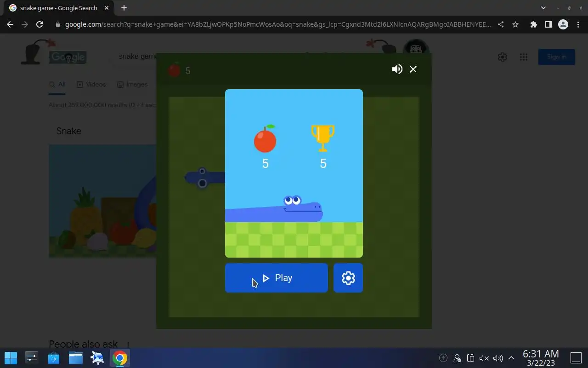The height and width of the screenshot is (368, 588).
Task: Go forward in browser history
Action: [x=25, y=24]
